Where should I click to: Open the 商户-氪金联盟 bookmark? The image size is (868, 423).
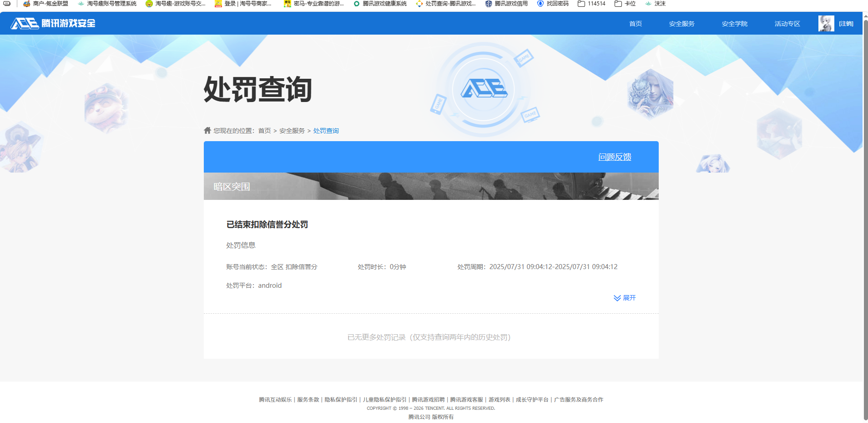tap(45, 4)
